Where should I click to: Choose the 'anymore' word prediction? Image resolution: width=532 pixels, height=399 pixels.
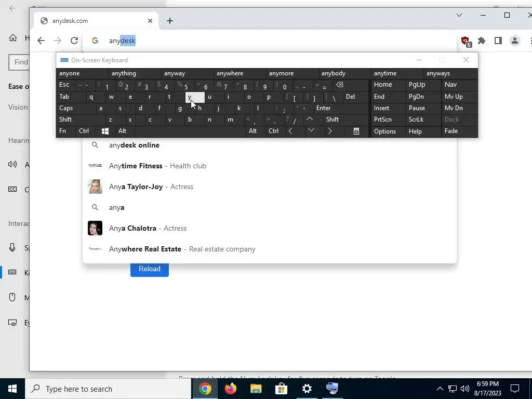[292, 73]
